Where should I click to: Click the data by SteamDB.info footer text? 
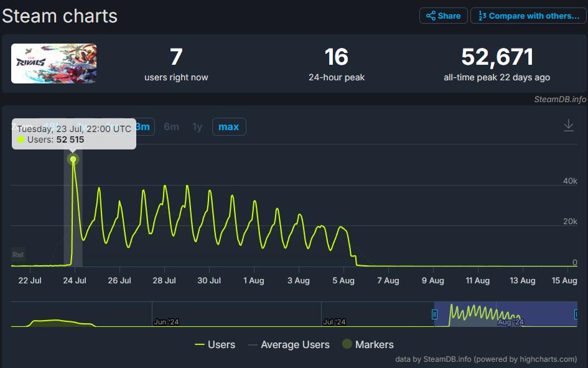[485, 359]
